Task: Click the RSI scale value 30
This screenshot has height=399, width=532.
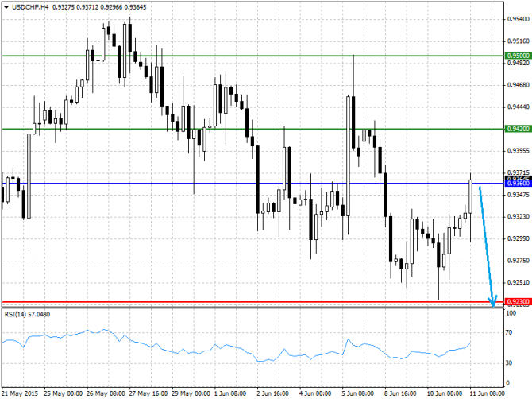Action: (509, 363)
